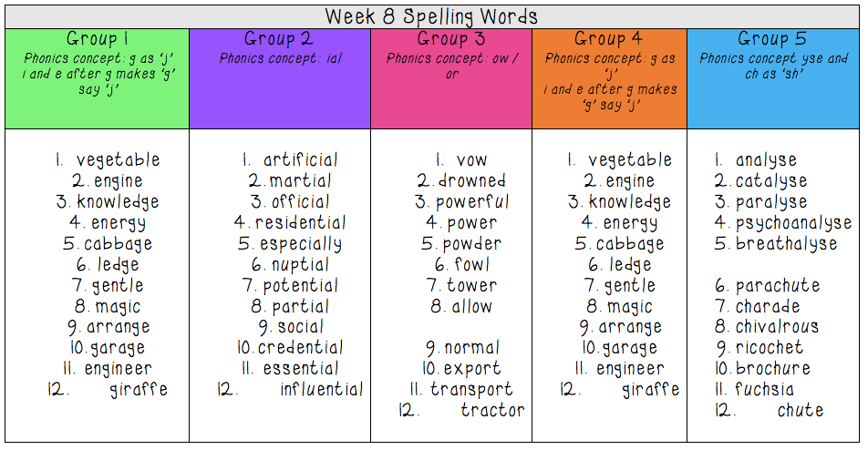Click the "Week 8 Spelling Words" title
The width and height of the screenshot is (868, 450).
point(431,16)
